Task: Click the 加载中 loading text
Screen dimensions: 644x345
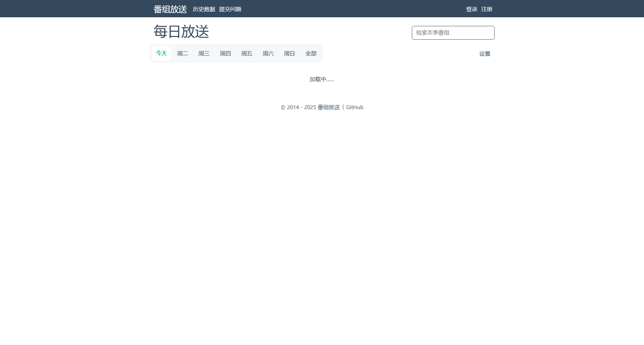Action: [322, 79]
